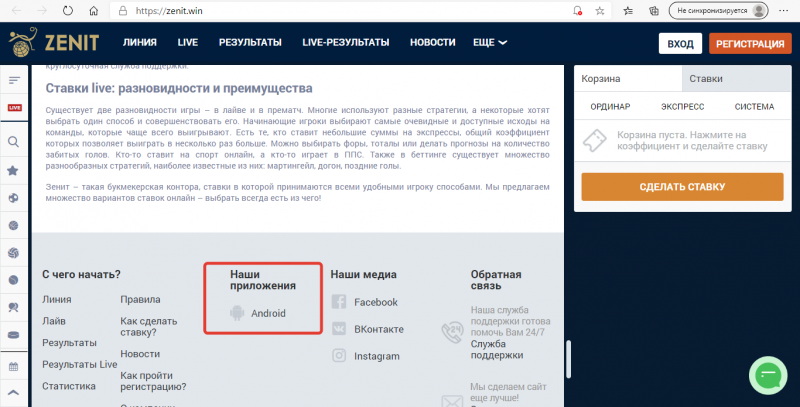Select the СИСТЕМА bet type
The image size is (800, 407).
[x=754, y=107]
